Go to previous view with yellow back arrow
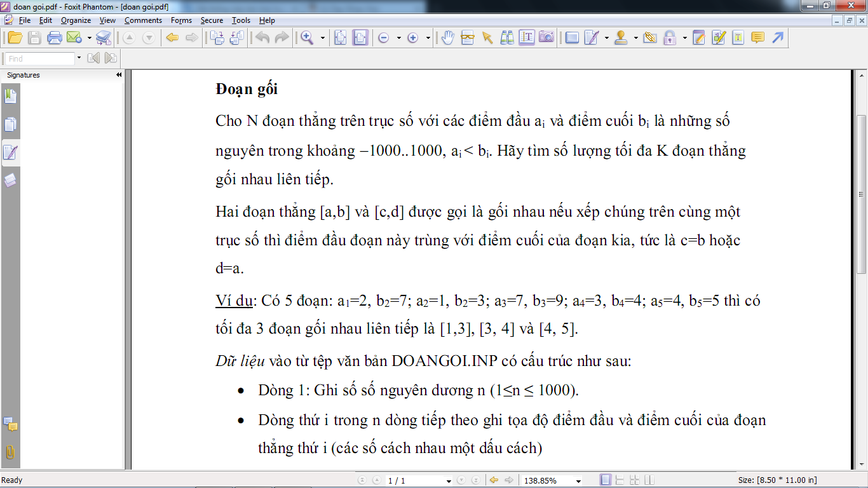Viewport: 868px width, 488px height. (172, 38)
